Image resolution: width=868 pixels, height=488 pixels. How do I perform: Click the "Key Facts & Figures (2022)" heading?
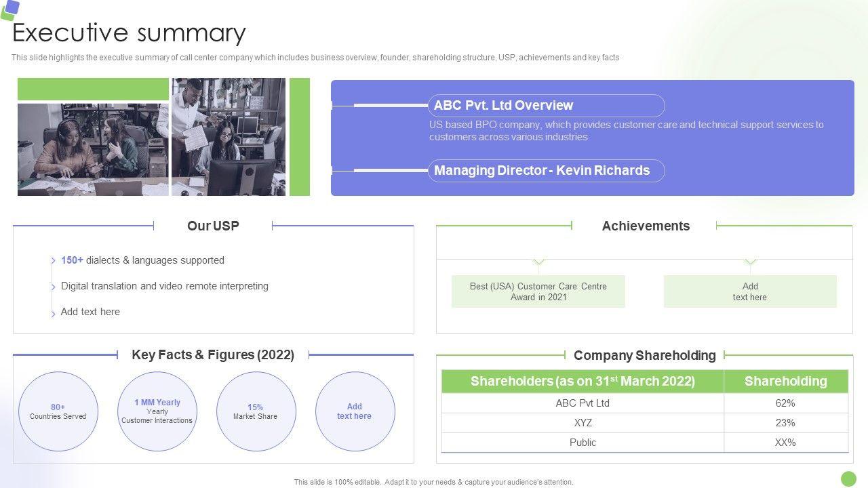(x=213, y=354)
